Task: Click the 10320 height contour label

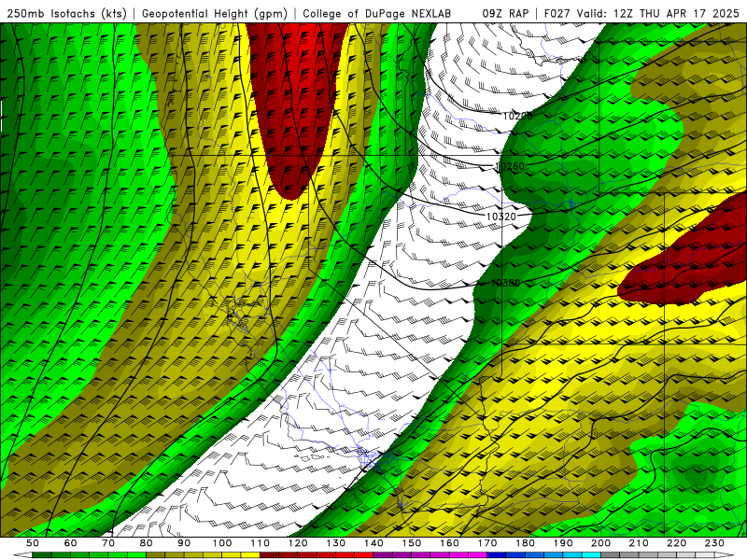Action: pos(501,217)
